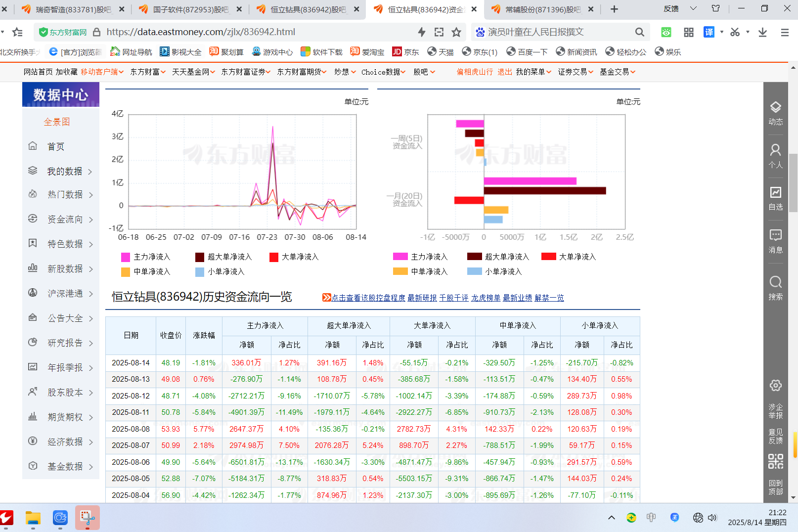The height and width of the screenshot is (532, 798).
Task: Click the apps grid icon in toolbar
Action: click(x=688, y=32)
